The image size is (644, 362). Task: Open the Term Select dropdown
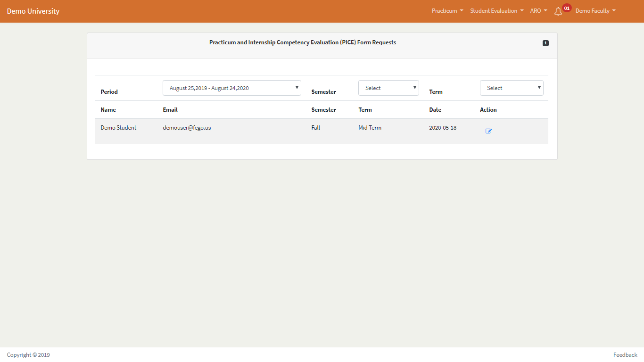click(512, 88)
